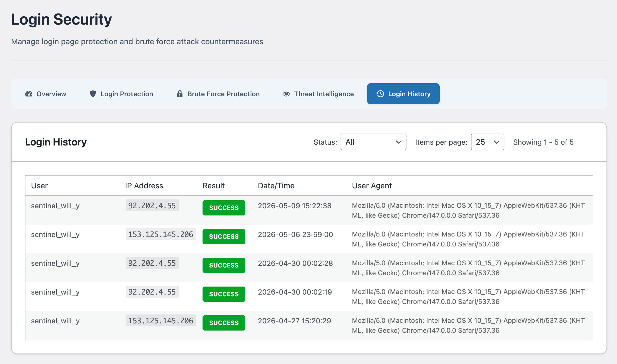This screenshot has height=364, width=617.
Task: Click the User column header
Action: [x=39, y=186]
